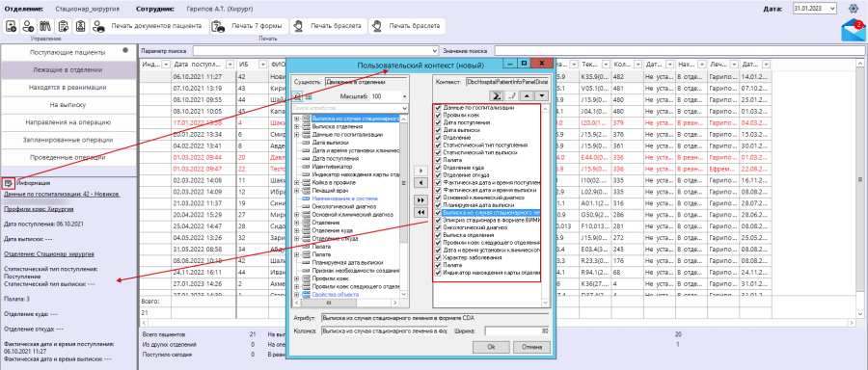This screenshot has height=370, width=868.
Task: Open Поиск атрибутов dropdown
Action: 405,109
